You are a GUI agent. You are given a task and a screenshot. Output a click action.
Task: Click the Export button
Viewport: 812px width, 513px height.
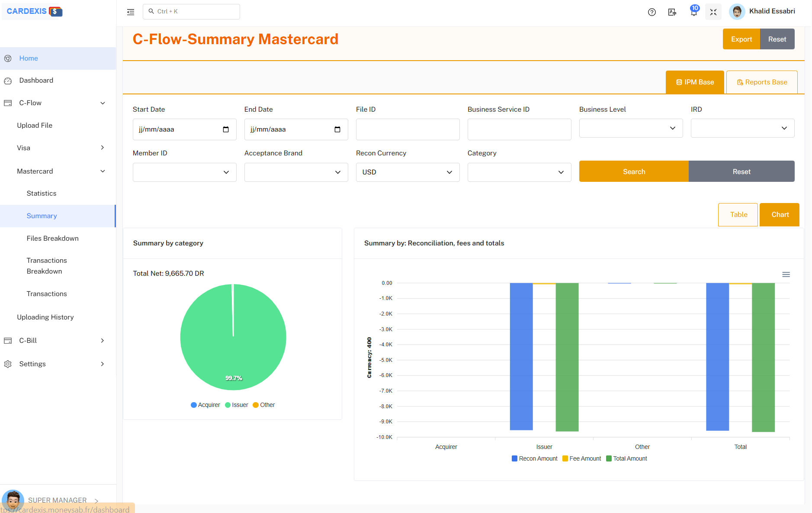(741, 39)
